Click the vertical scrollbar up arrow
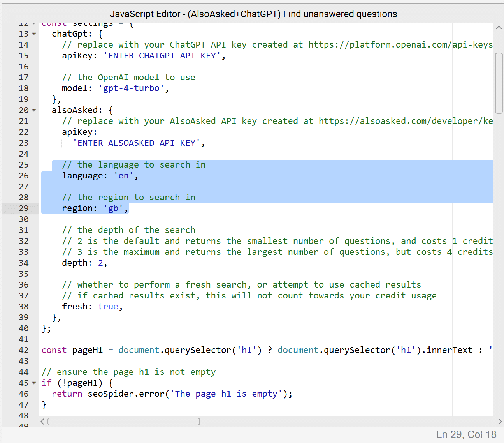 pyautogui.click(x=499, y=28)
